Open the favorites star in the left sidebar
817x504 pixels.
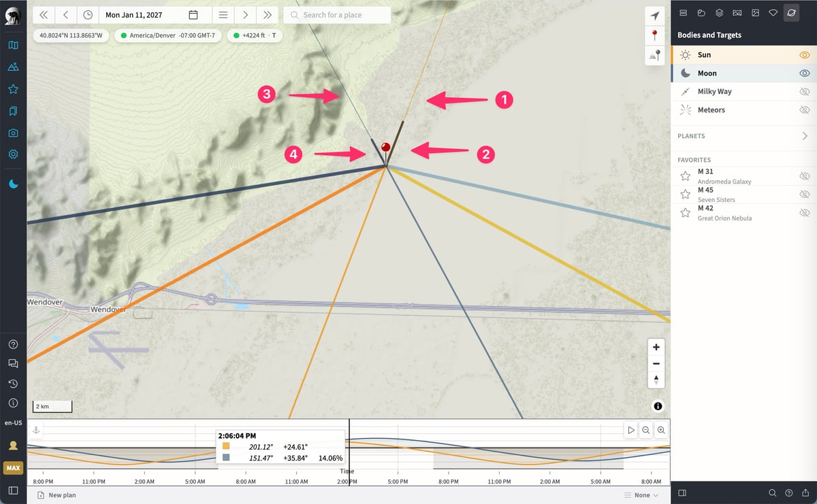tap(13, 89)
